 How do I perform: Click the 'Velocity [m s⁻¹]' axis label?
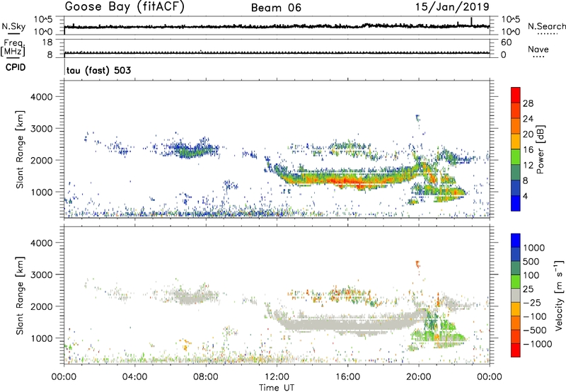pos(559,295)
